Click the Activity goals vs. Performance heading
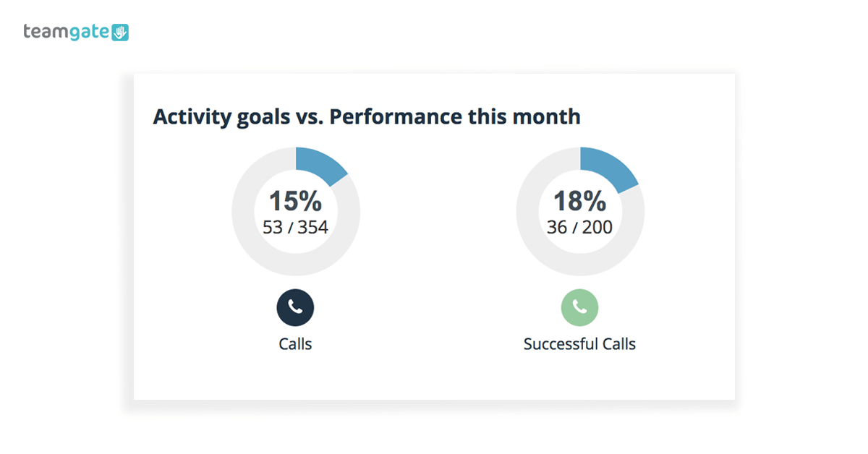The width and height of the screenshot is (868, 454). tap(367, 116)
